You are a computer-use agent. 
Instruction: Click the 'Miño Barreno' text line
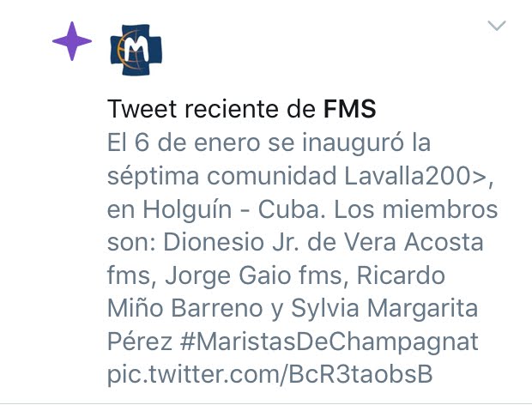click(184, 308)
